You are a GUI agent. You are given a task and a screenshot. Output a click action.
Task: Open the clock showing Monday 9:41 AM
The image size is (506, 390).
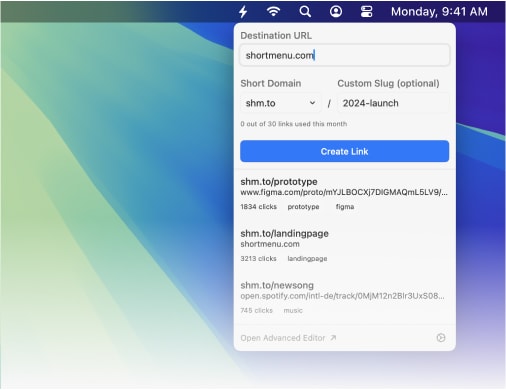pos(439,12)
